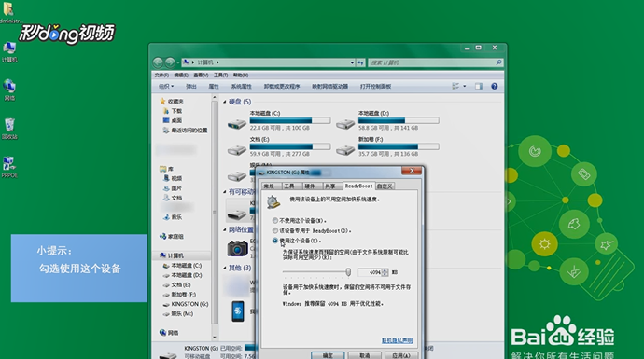This screenshot has height=359, width=644.
Task: Open 图片 library in navigation pane
Action: [x=176, y=188]
